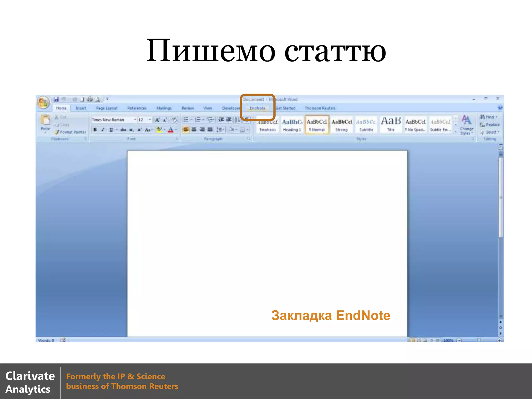Screen dimensions: 532x399
Task: Apply the Strong style
Action: tap(341, 125)
